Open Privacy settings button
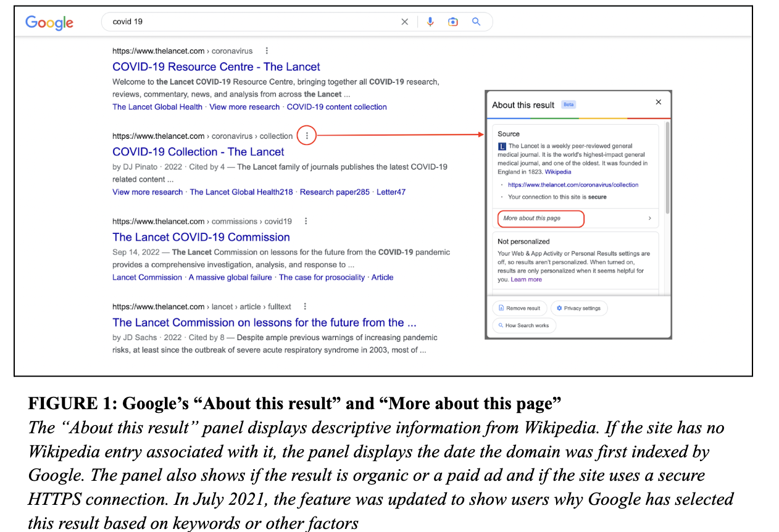The width and height of the screenshot is (779, 532). pyautogui.click(x=579, y=308)
